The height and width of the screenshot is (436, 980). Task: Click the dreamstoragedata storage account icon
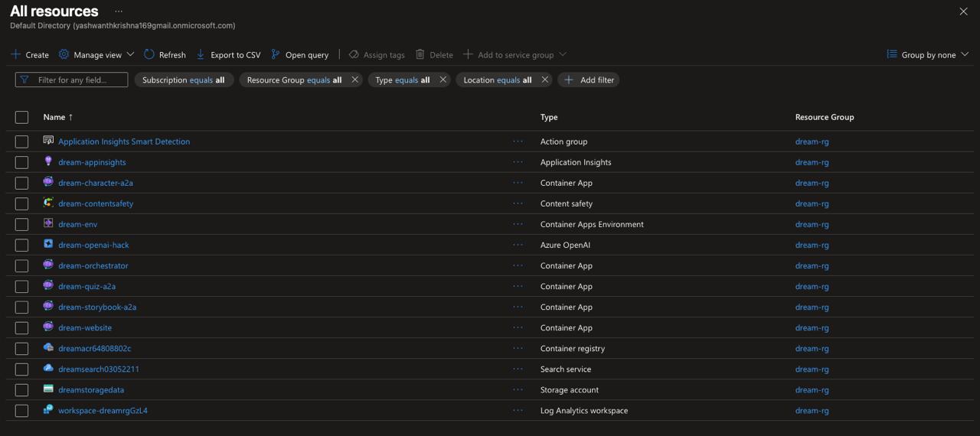pyautogui.click(x=48, y=389)
